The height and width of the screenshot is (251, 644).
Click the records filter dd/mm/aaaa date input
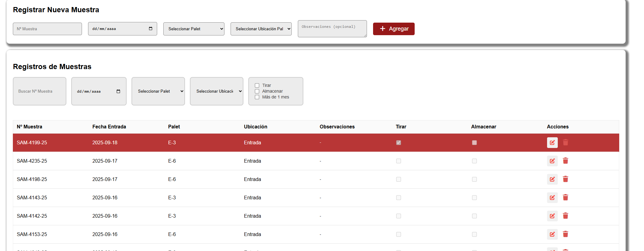pyautogui.click(x=99, y=91)
